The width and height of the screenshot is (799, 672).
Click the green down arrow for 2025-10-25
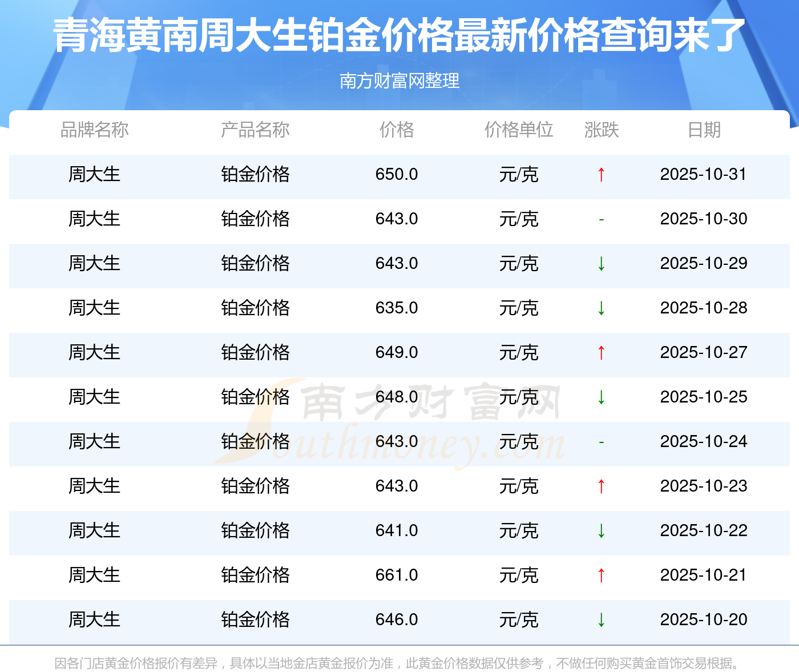[x=601, y=397]
